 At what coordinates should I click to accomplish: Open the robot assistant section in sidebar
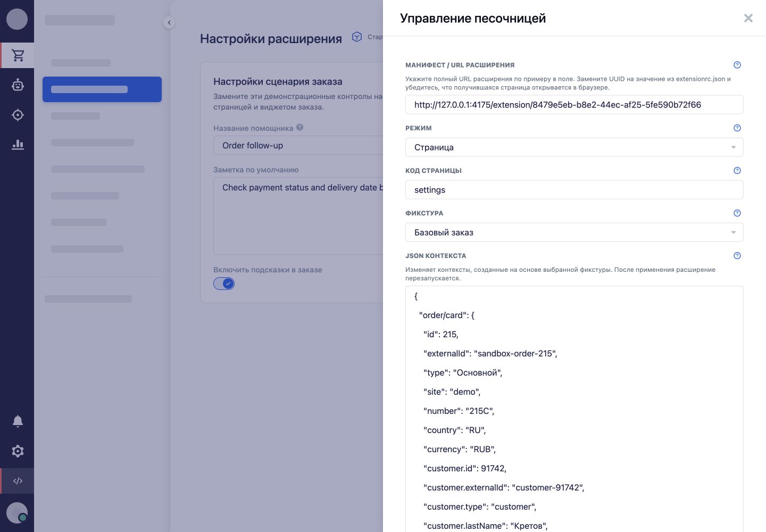tap(18, 85)
